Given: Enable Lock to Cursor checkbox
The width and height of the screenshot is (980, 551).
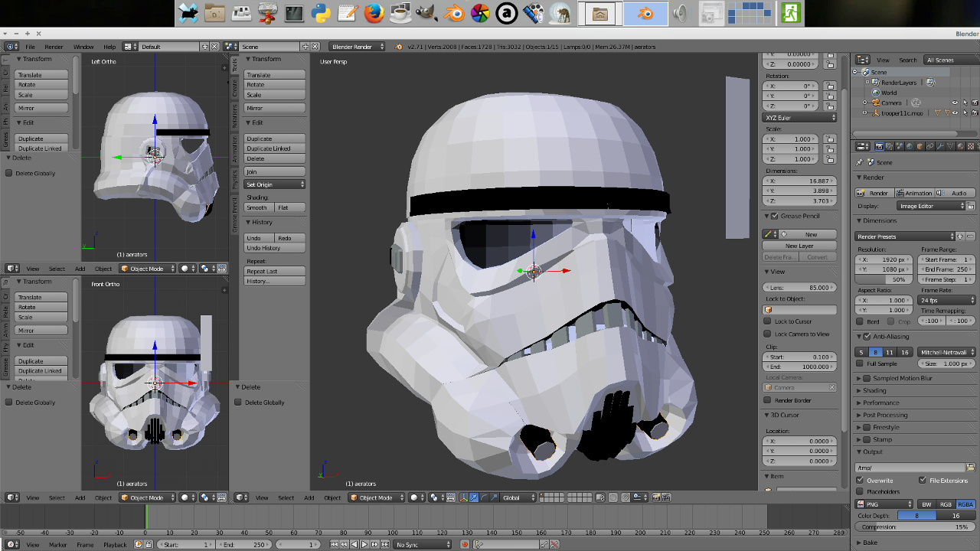Looking at the screenshot, I should pyautogui.click(x=767, y=321).
